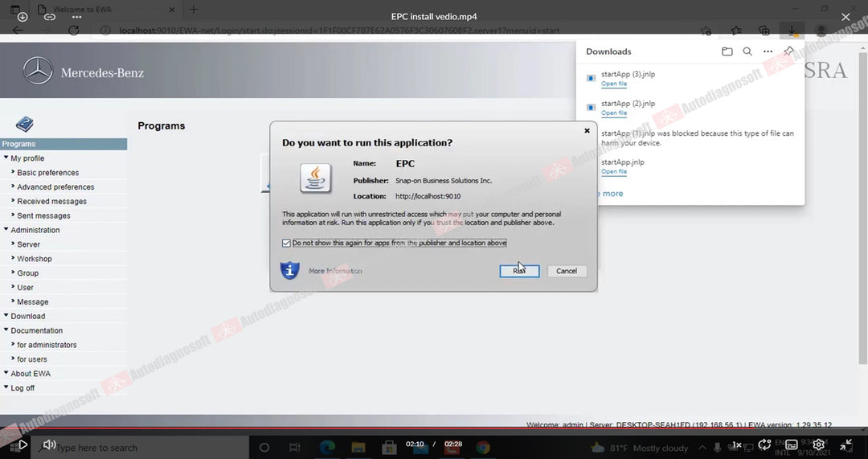868x459 pixels.
Task: Open Google Chrome from taskbar
Action: tap(483, 448)
